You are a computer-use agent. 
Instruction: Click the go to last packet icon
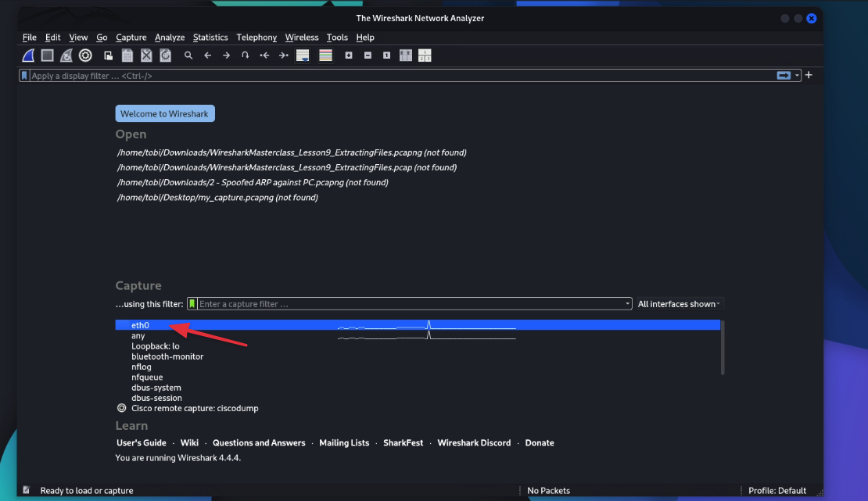(284, 55)
